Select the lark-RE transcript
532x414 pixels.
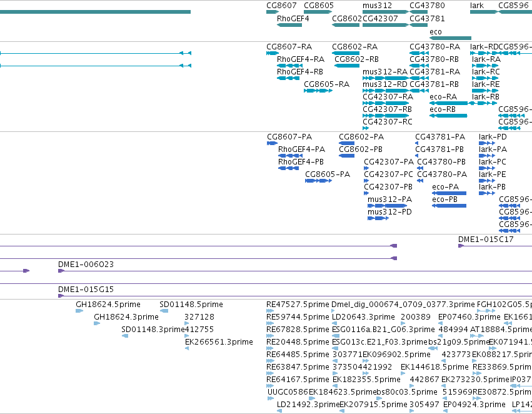click(x=485, y=91)
